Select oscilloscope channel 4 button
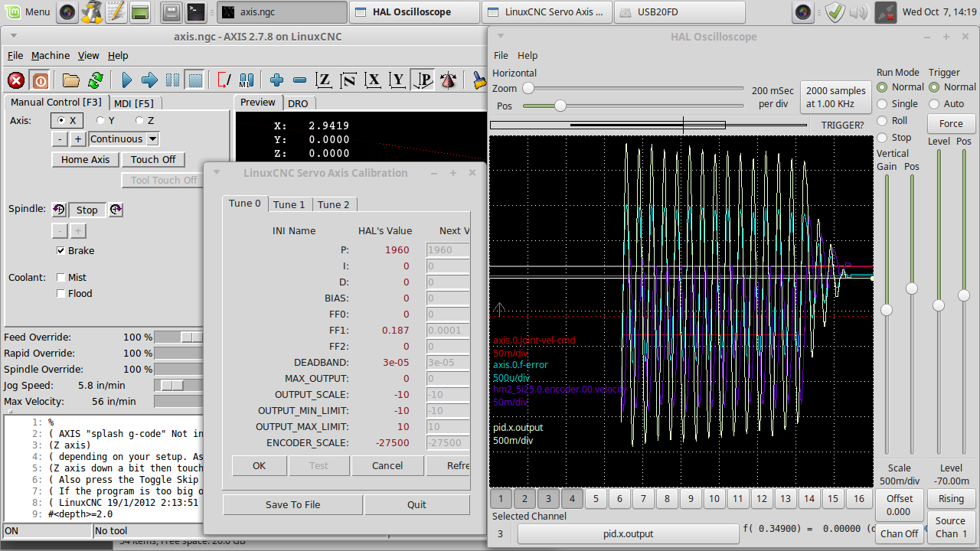Image resolution: width=980 pixels, height=551 pixels. 572,499
